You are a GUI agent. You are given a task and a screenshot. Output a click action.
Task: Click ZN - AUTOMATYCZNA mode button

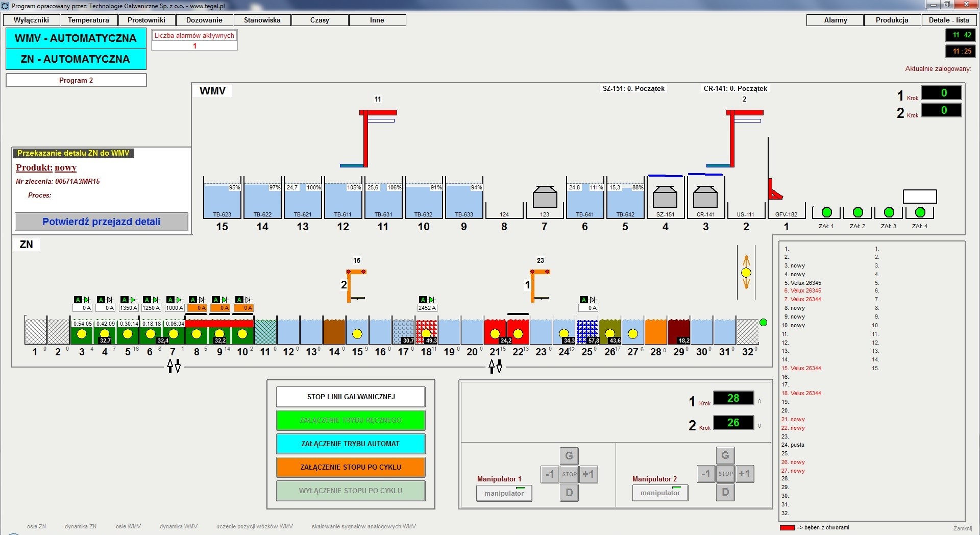tap(76, 59)
